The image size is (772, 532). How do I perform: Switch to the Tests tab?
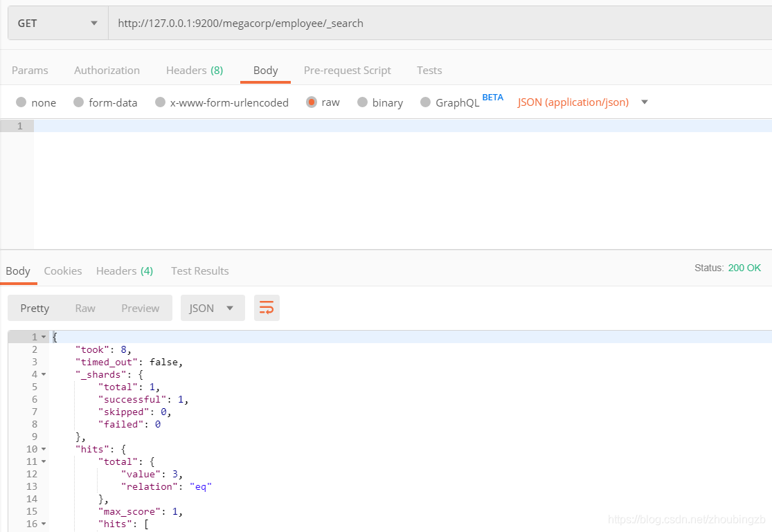(x=429, y=71)
